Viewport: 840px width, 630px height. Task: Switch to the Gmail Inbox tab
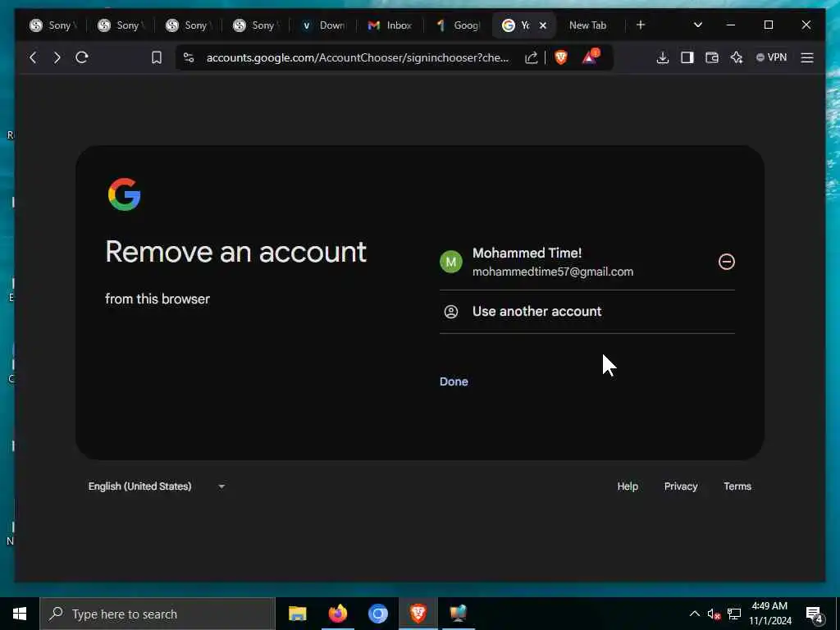tap(390, 25)
